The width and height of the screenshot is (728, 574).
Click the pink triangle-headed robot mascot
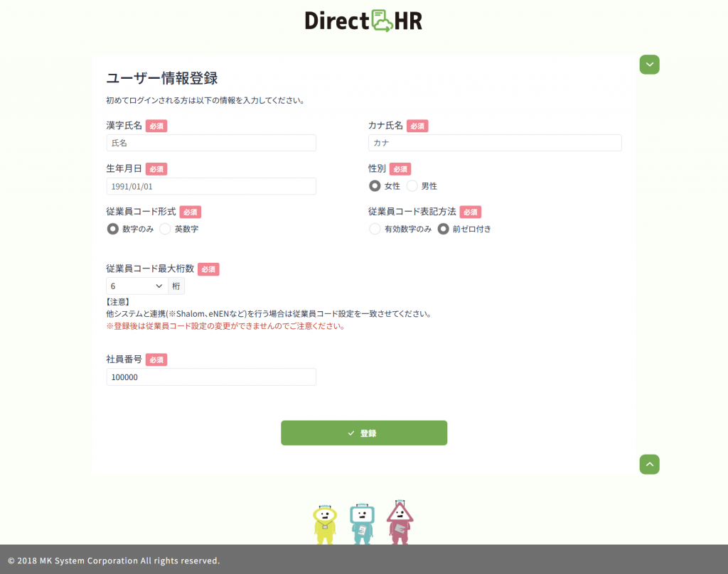pos(400,521)
